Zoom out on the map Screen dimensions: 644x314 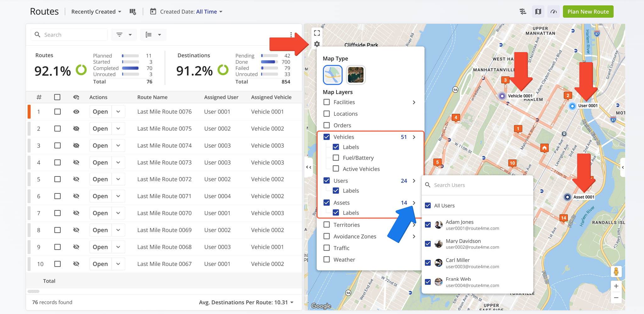tap(616, 297)
